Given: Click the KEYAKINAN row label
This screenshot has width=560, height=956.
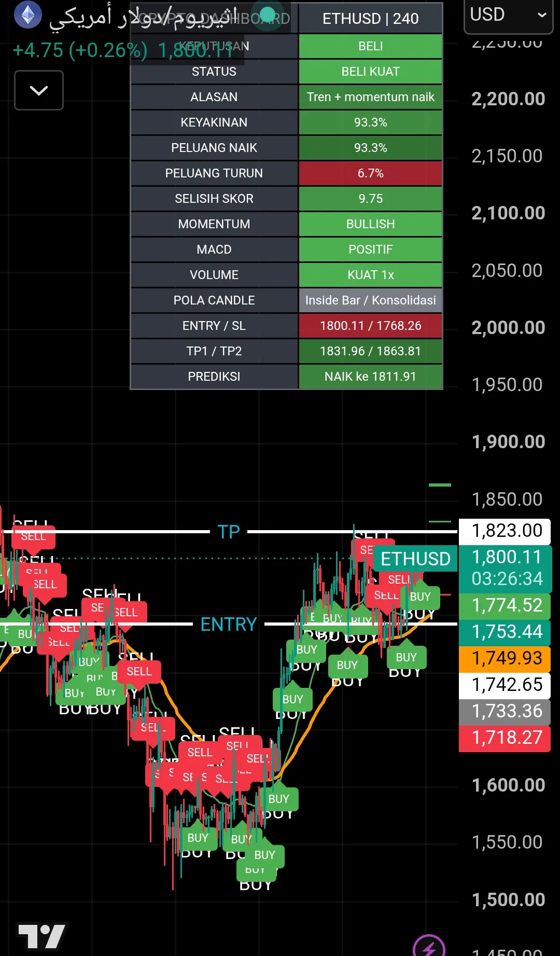Looking at the screenshot, I should (x=214, y=122).
